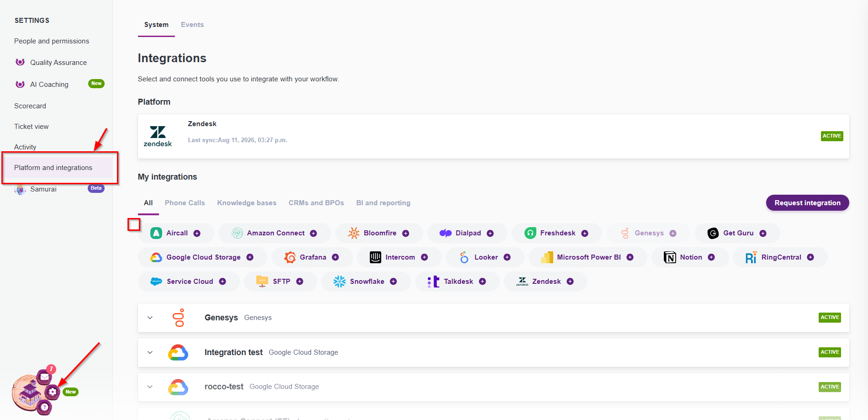Switch to the Events tab
Image resolution: width=868 pixels, height=420 pixels.
[192, 25]
